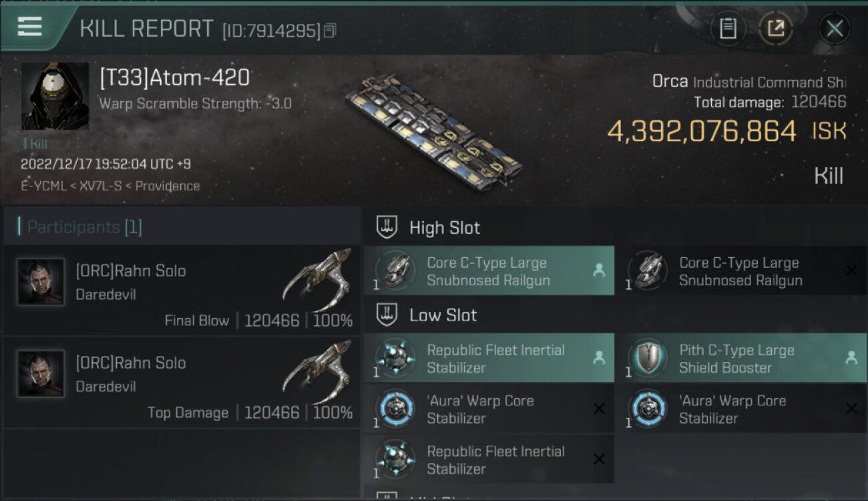
Task: Open Top Damage Rahn Solo portrait
Action: tap(41, 374)
